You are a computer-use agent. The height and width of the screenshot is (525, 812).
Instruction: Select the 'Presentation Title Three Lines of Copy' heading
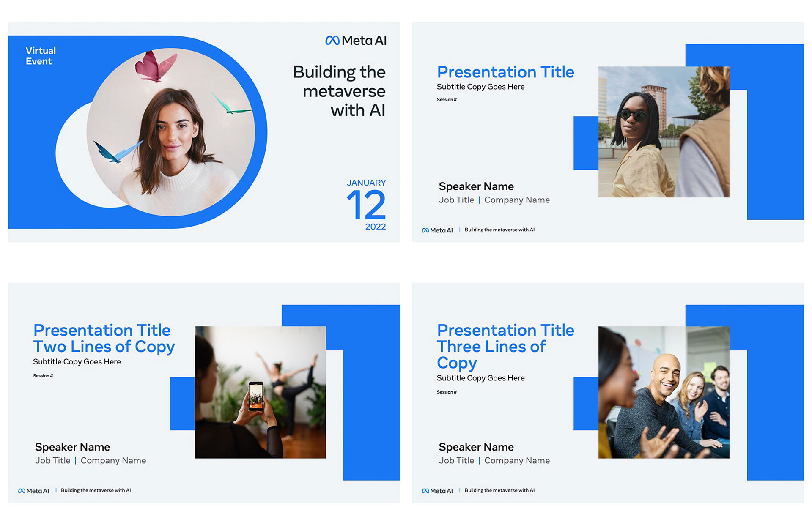505,346
